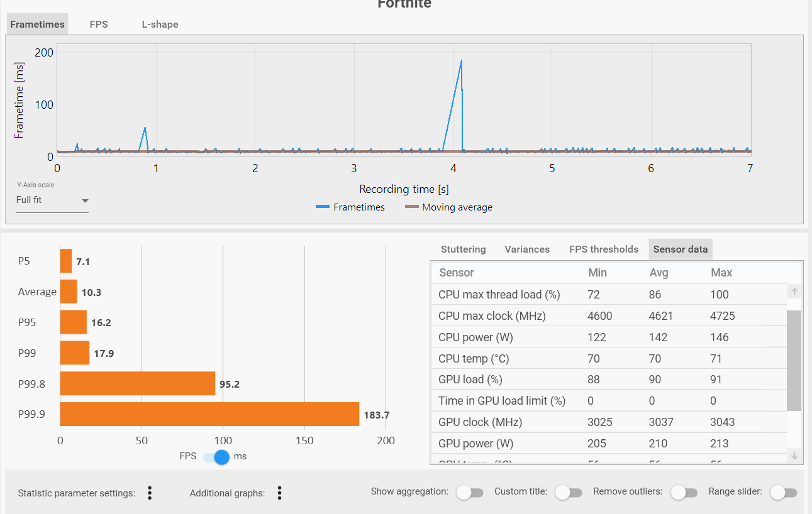Select CPU max clock (MHz) row
Viewport: 812px width, 514px height.
pyautogui.click(x=609, y=315)
